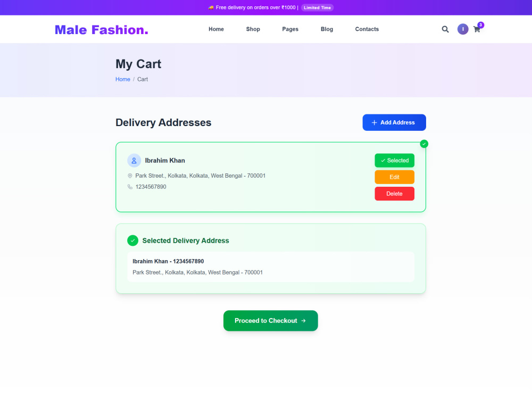
Task: Click the green checkmark on card corner
Action: click(424, 144)
